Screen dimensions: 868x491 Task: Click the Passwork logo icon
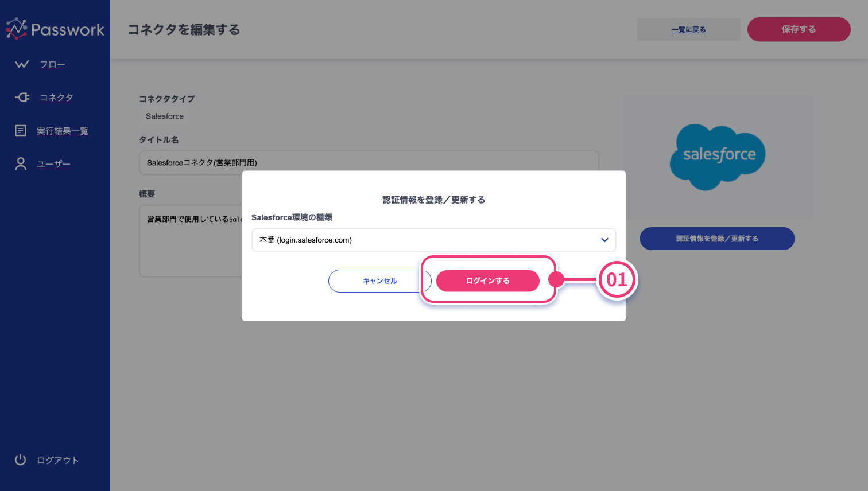[x=17, y=29]
